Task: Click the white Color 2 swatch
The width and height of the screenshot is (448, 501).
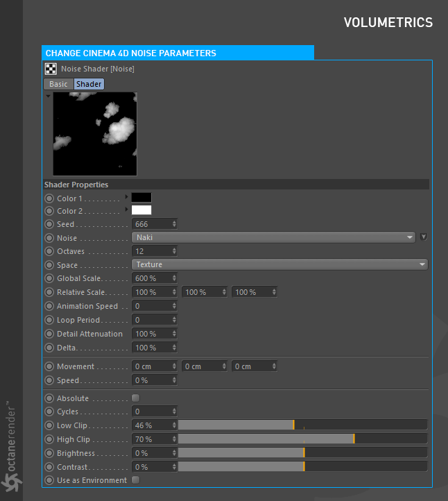Action: tap(141, 210)
